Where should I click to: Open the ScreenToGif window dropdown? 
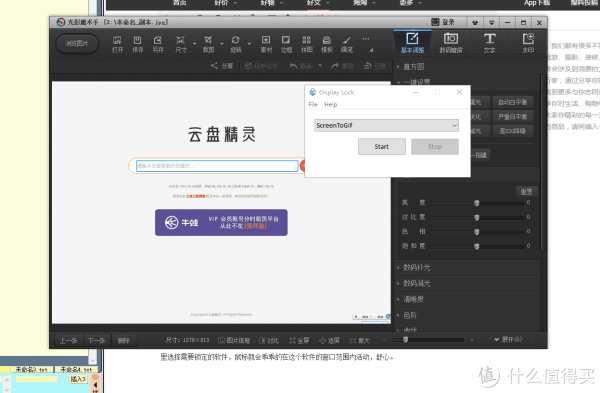386,126
